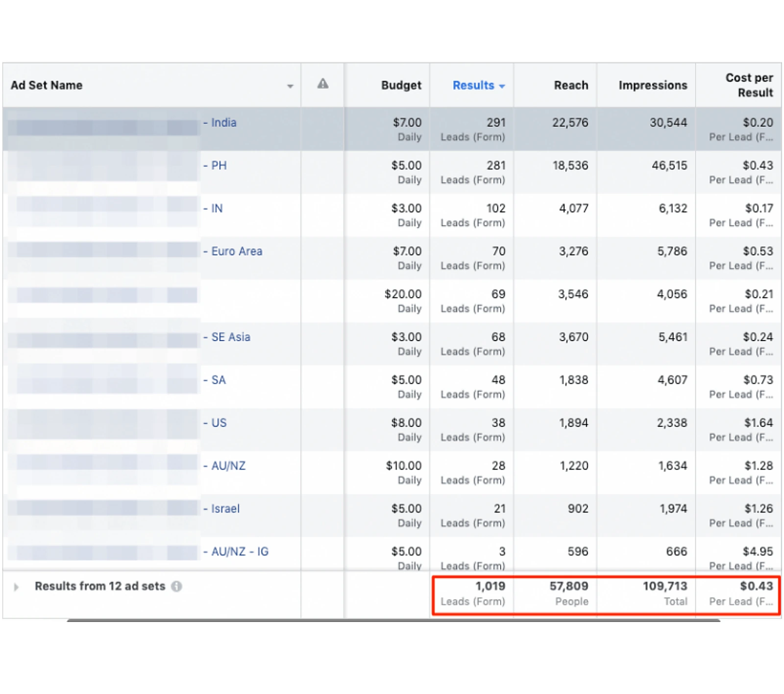Click the warning triangle column icon

pos(322,84)
